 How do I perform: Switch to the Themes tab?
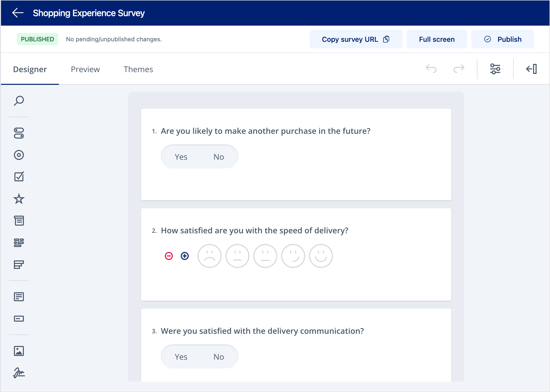138,69
